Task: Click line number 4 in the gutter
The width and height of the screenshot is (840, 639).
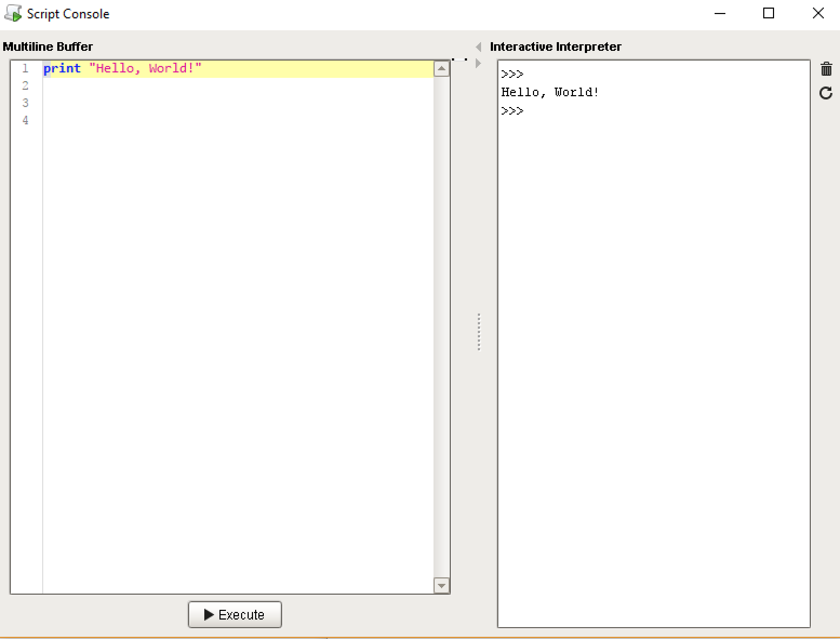Action: click(x=25, y=120)
